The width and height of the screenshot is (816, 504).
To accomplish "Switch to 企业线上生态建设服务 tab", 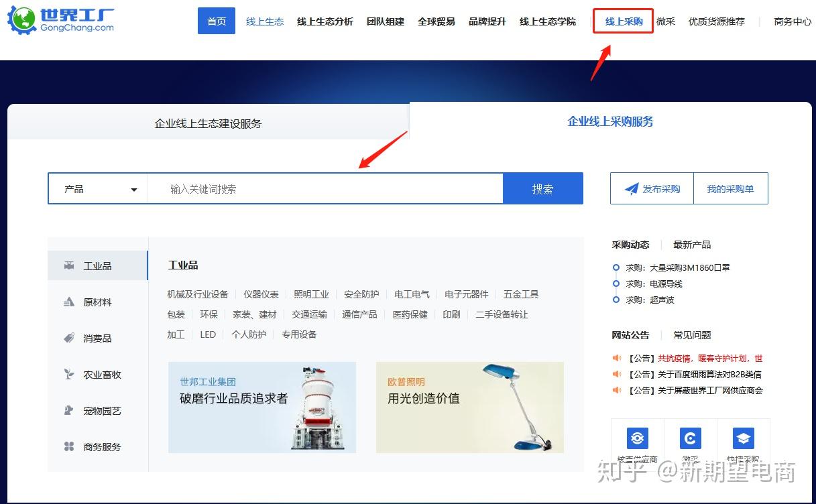I will [208, 123].
